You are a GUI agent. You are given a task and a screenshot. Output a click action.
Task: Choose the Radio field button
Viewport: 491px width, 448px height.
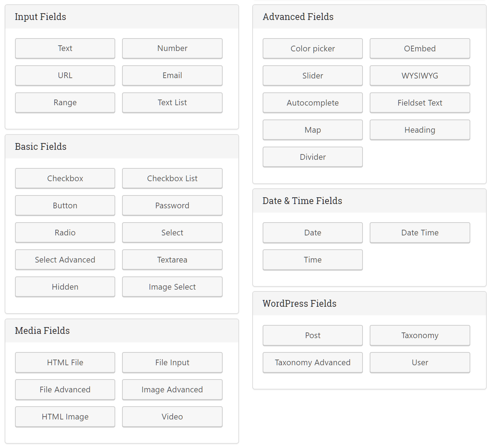(x=65, y=233)
